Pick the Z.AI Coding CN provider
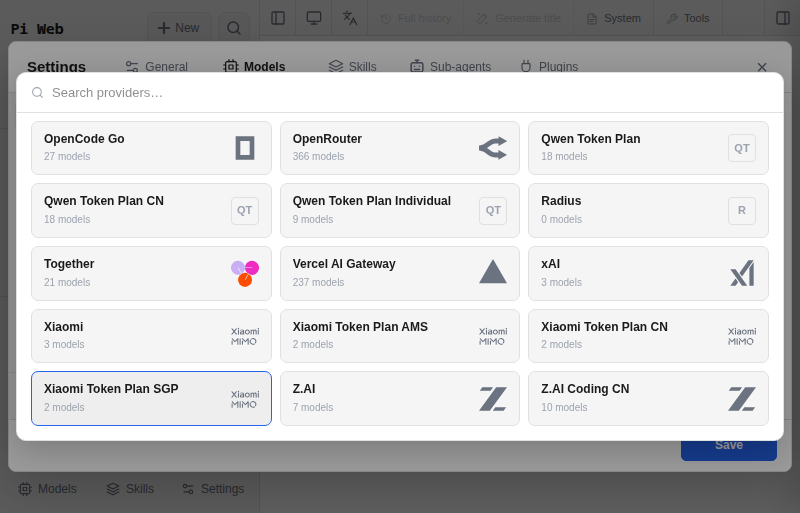The image size is (800, 513). point(648,399)
